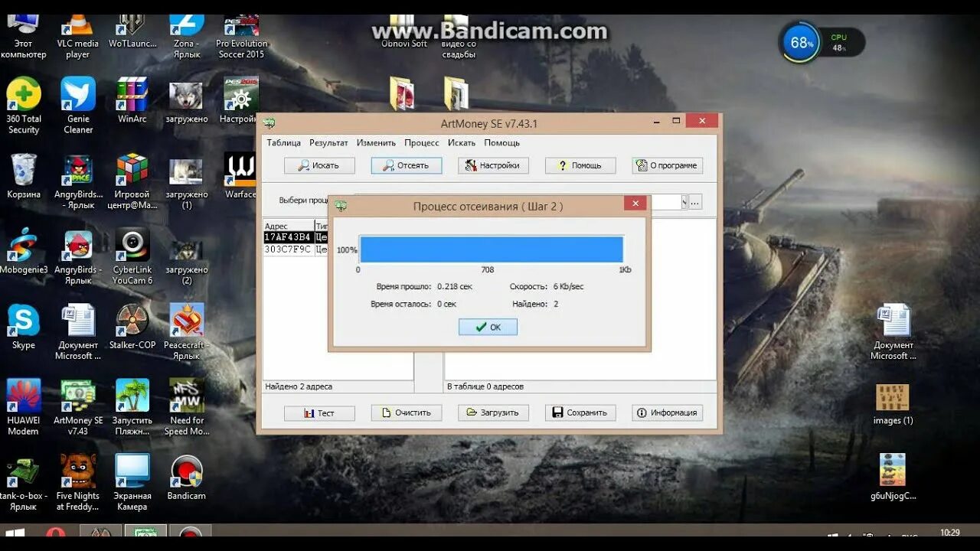Open Настройки settings button in ArtMoney

pyautogui.click(x=493, y=165)
